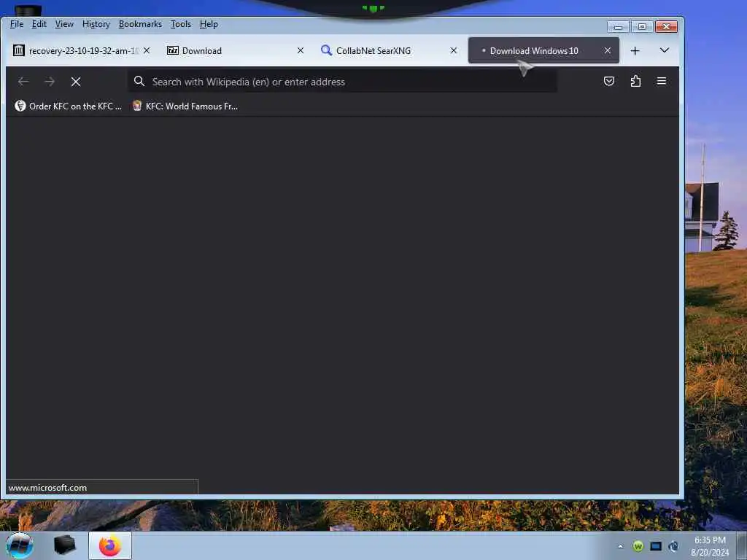Close the Download Windows 10 tab
This screenshot has height=560, width=747.
pos(608,50)
